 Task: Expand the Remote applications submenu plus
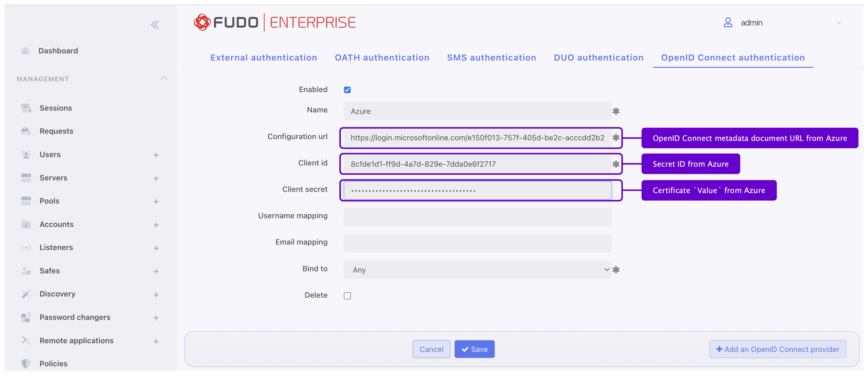pos(156,341)
